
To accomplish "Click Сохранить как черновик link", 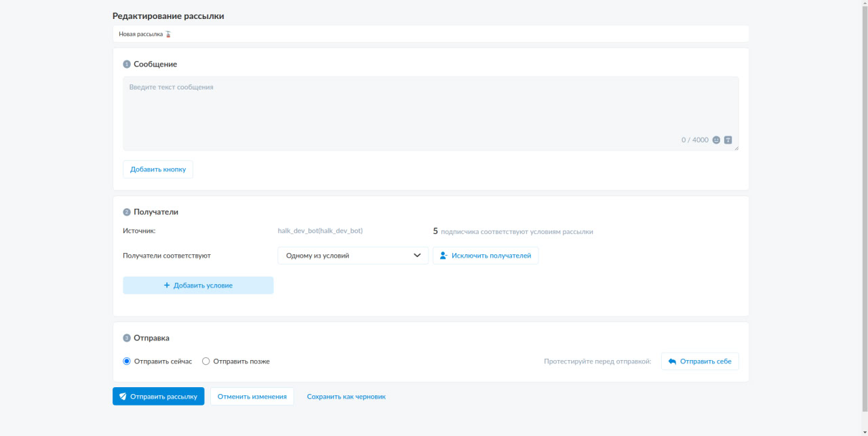I will [347, 397].
